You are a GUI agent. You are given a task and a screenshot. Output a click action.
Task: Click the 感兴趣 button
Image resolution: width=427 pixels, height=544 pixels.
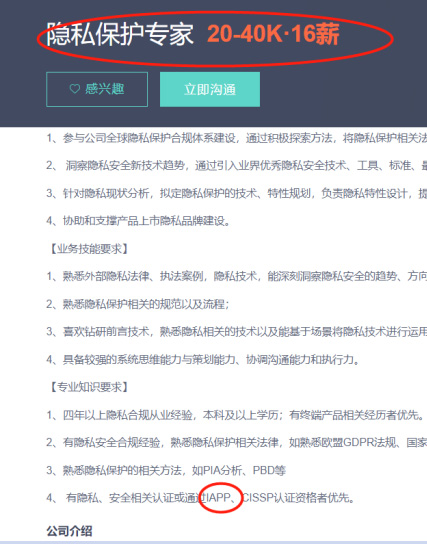click(97, 90)
